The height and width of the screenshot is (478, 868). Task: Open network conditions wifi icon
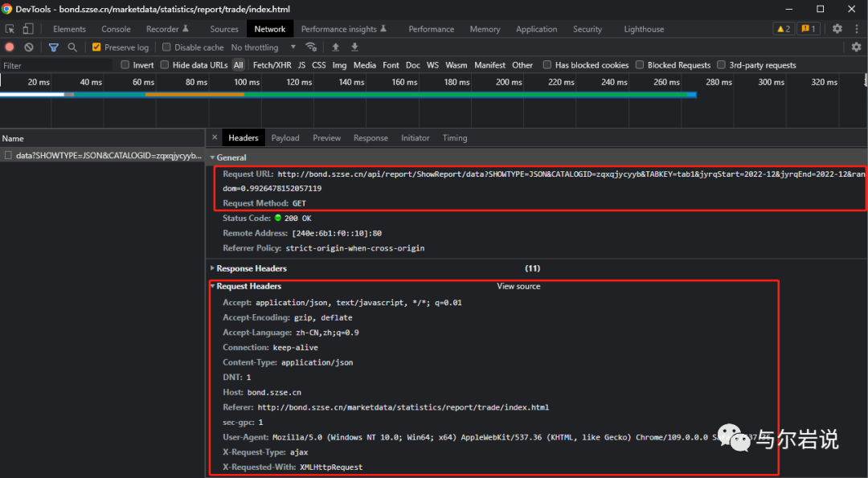point(311,47)
